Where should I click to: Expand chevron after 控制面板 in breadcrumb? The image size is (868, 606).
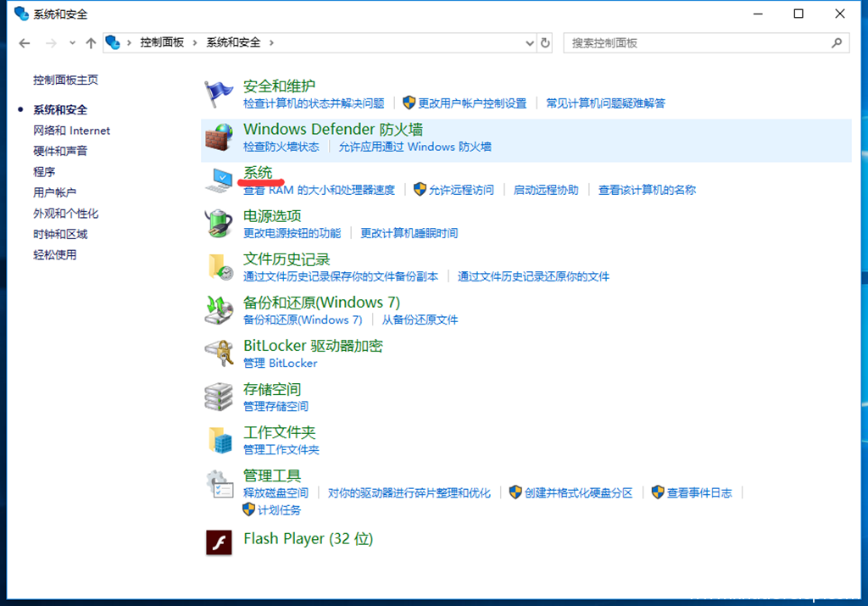pyautogui.click(x=196, y=42)
